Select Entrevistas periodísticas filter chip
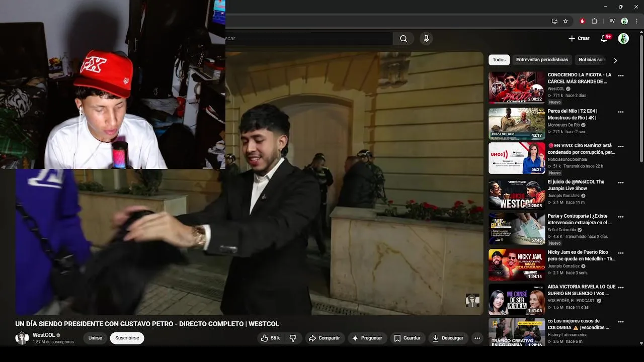 [542, 60]
